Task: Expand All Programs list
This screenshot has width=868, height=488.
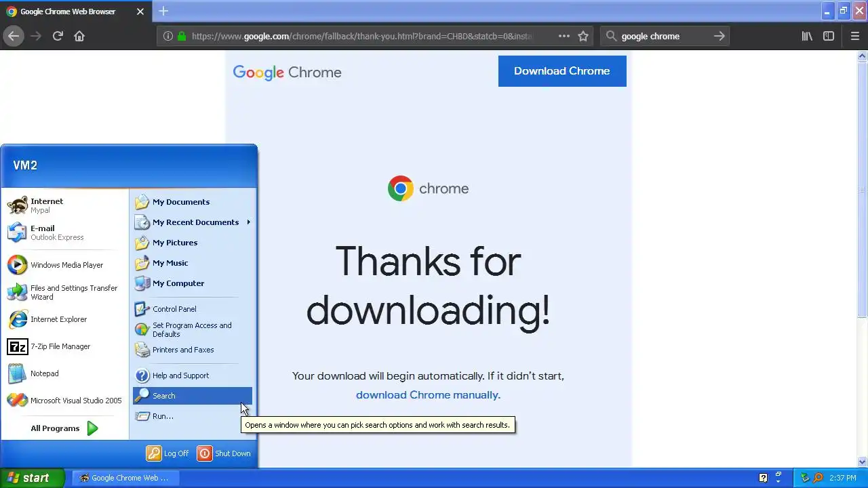Action: pyautogui.click(x=64, y=428)
